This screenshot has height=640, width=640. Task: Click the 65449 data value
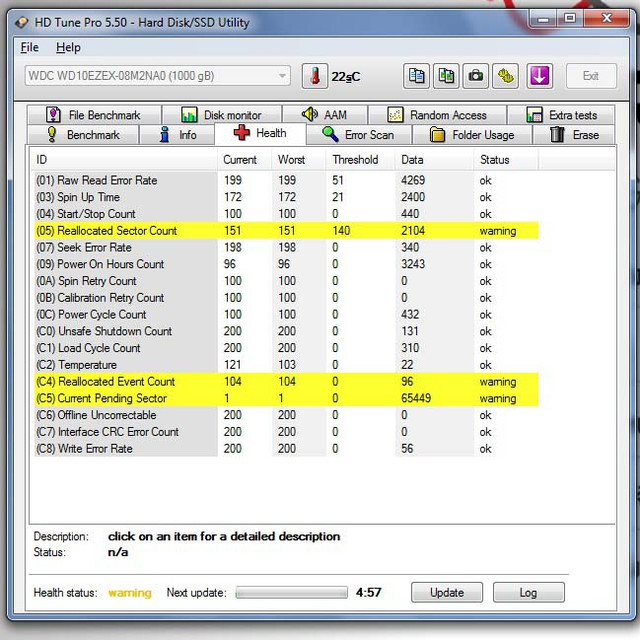click(416, 398)
